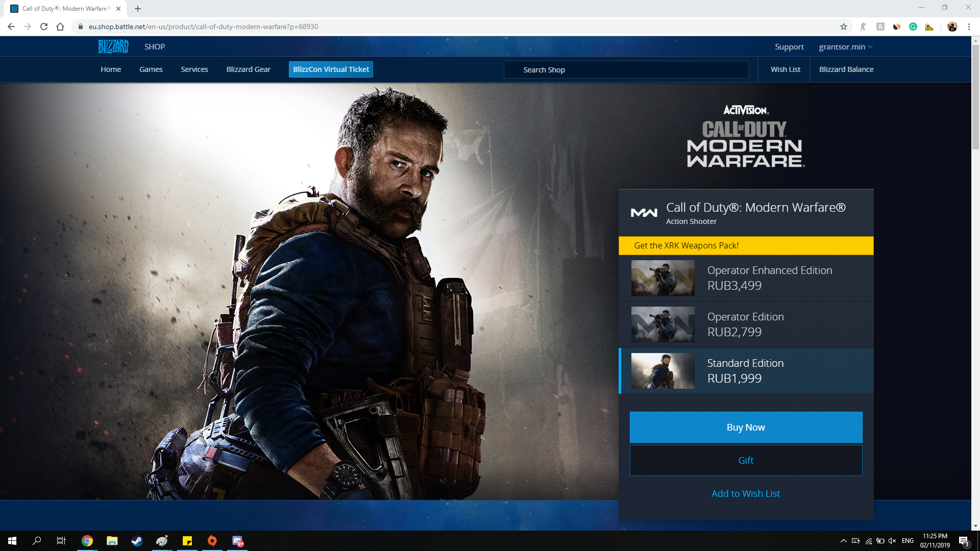Viewport: 980px width, 551px height.
Task: Open Blizzard Gear menu item
Action: point(249,69)
